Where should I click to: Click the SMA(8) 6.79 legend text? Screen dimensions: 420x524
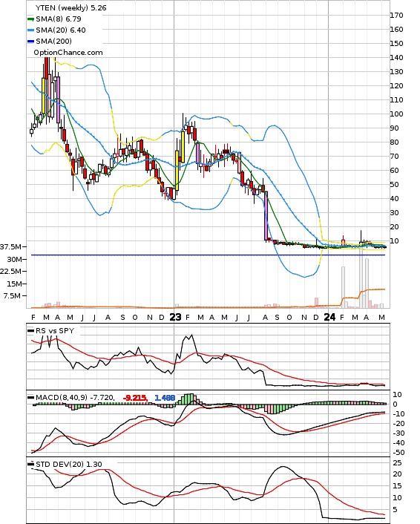pyautogui.click(x=59, y=19)
